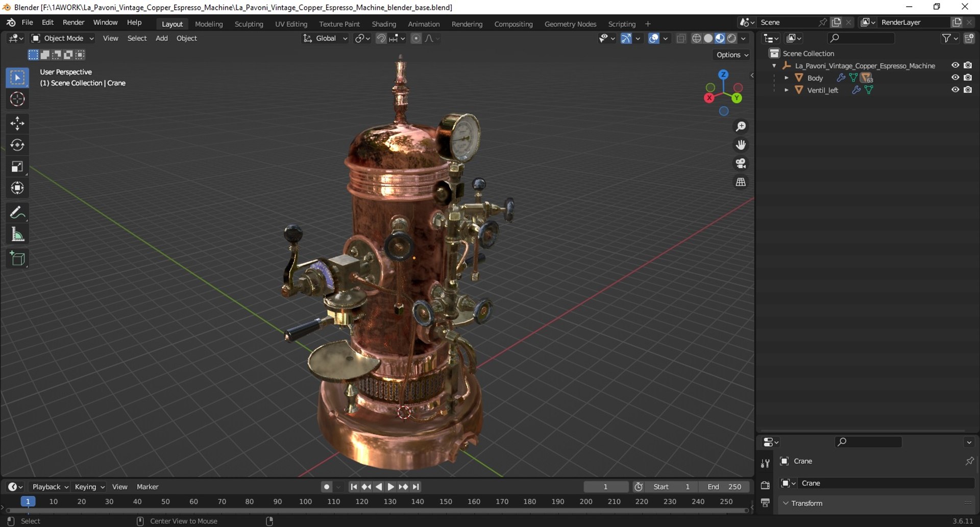
Task: Open the Add menu in the viewport header
Action: click(x=161, y=38)
